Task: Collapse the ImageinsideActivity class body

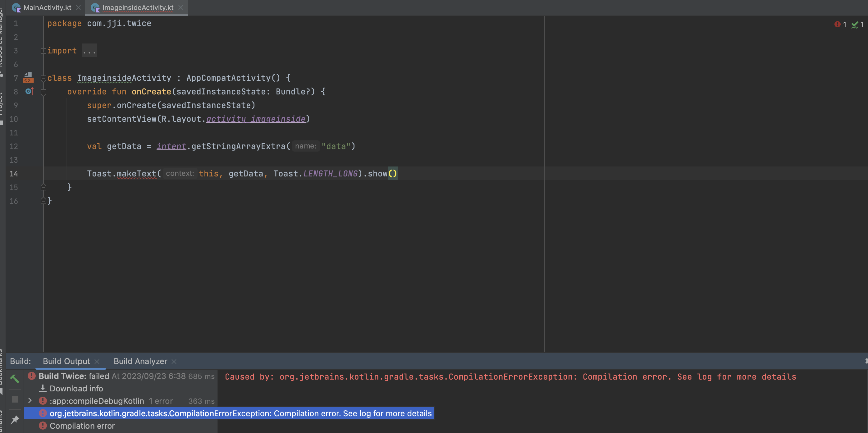Action: click(43, 78)
